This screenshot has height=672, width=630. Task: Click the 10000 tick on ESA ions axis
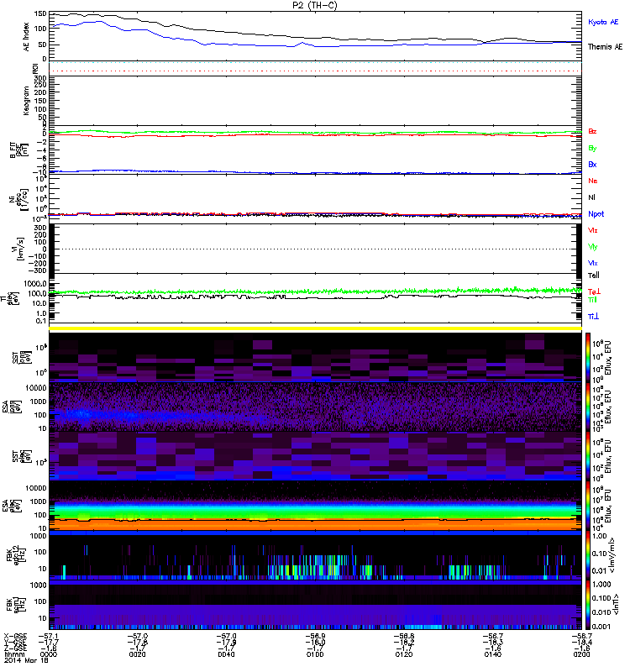[36, 388]
